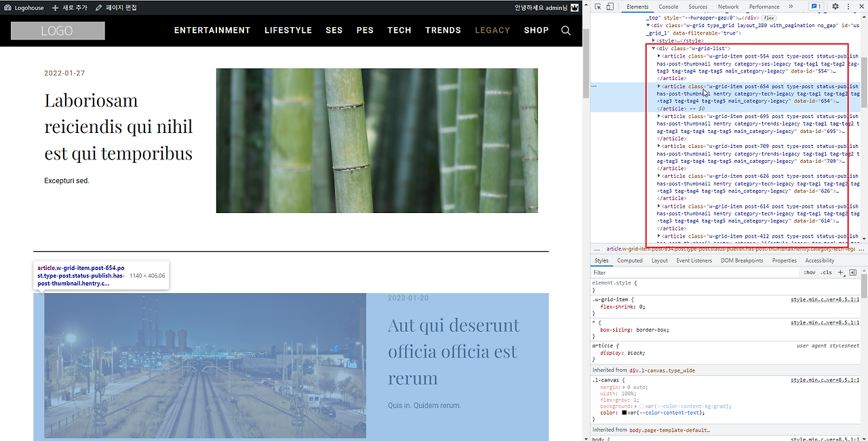Viewport: 868px width, 441px height.
Task: Open the Styles sub-tab
Action: click(x=601, y=261)
